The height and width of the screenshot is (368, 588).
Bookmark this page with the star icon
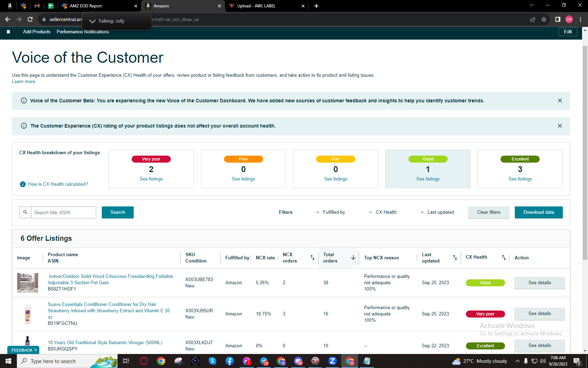pyautogui.click(x=544, y=19)
